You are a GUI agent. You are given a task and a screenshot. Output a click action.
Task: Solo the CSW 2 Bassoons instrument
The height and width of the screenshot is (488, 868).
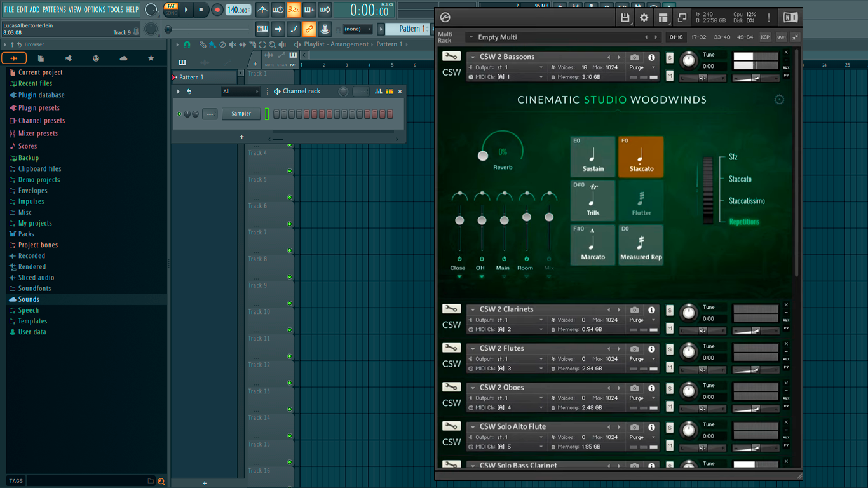point(670,58)
